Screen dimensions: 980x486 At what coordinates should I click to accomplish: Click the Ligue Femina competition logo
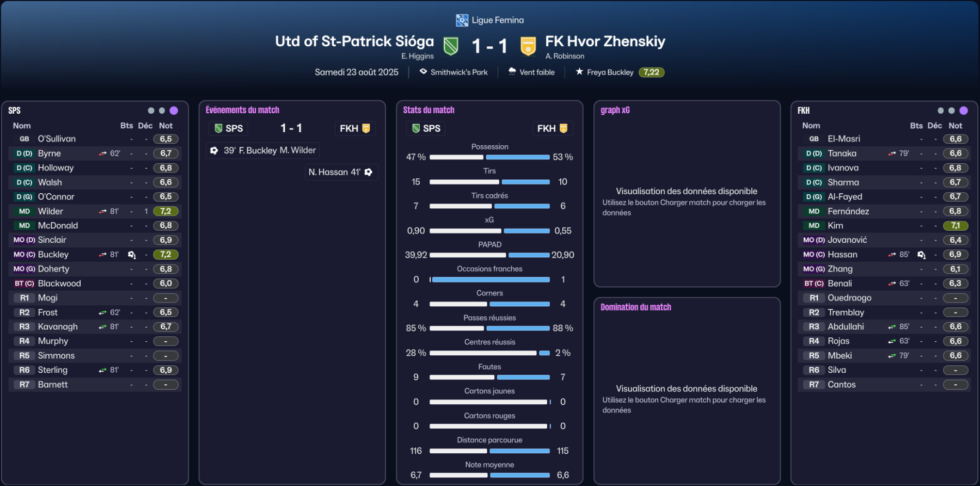462,21
